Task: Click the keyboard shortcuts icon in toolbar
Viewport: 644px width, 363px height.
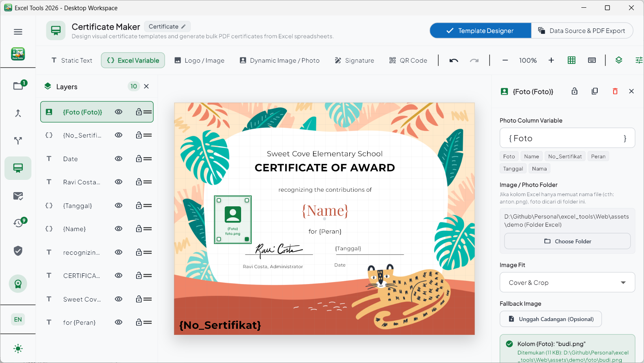Action: coord(592,60)
